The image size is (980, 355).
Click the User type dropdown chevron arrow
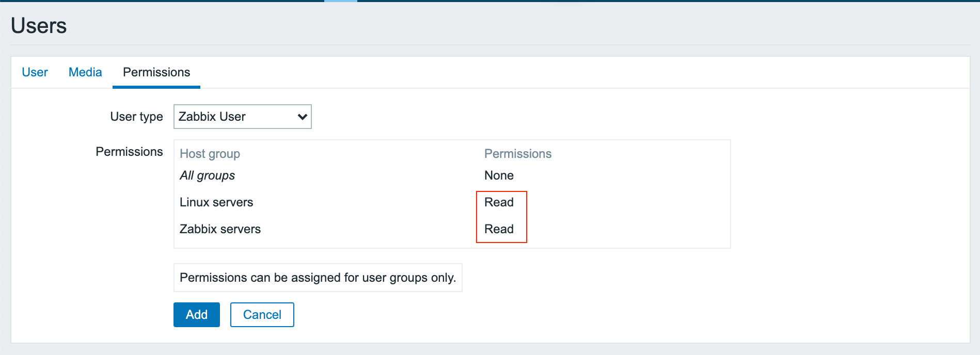coord(303,117)
